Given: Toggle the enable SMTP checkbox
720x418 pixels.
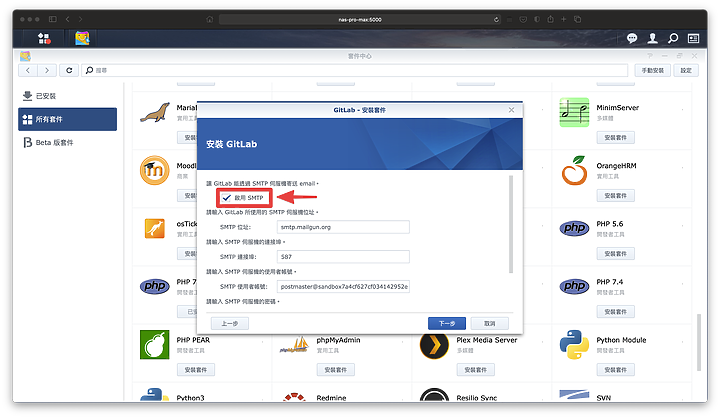Looking at the screenshot, I should tap(226, 198).
